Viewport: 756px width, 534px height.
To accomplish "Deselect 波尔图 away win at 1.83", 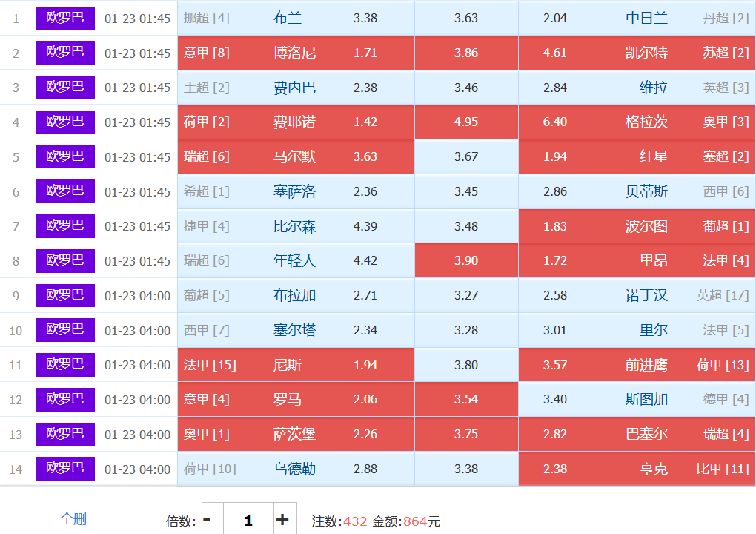I will 637,226.
